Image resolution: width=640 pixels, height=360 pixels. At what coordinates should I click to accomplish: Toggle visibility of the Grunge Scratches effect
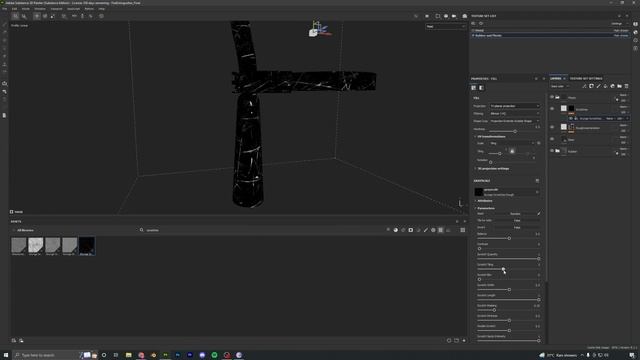click(571, 118)
